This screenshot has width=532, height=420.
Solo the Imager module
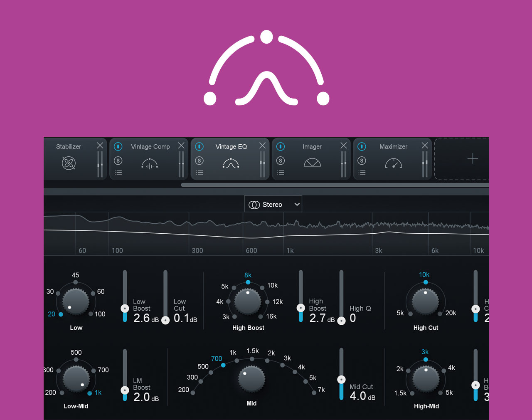point(281,161)
